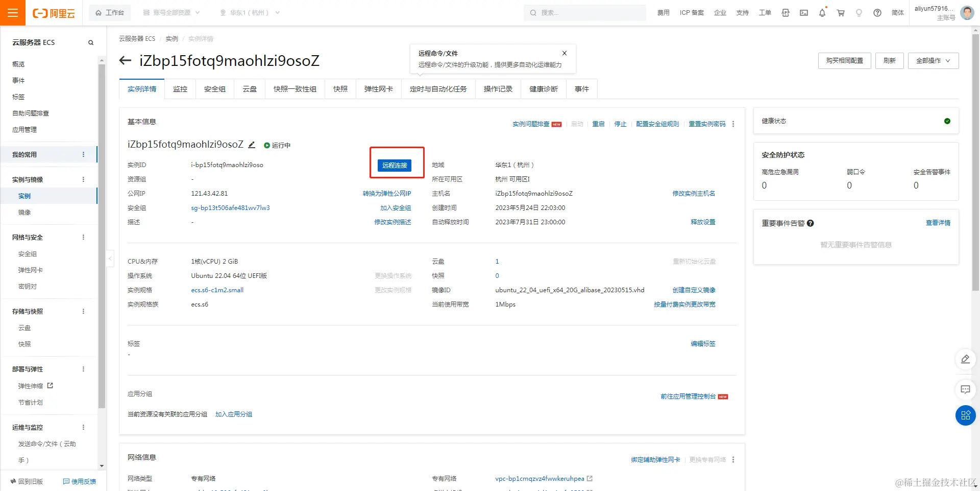Click 回到旧版 at sidebar bottom
Image resolution: width=980 pixels, height=491 pixels.
pos(27,481)
